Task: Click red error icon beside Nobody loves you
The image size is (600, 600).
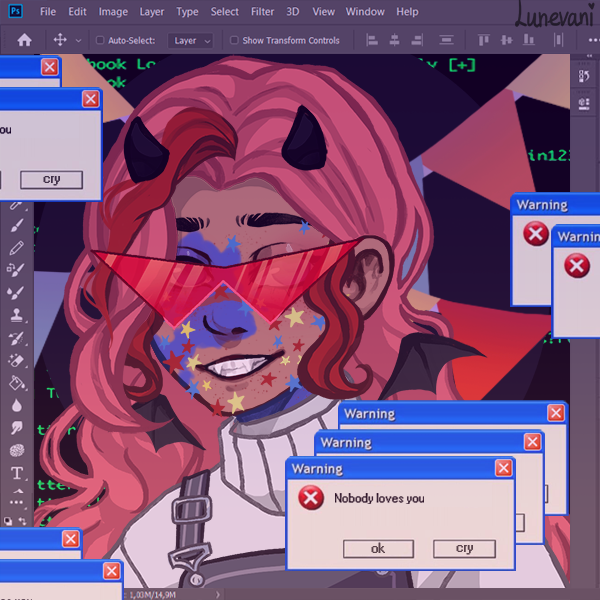Action: pos(311,498)
